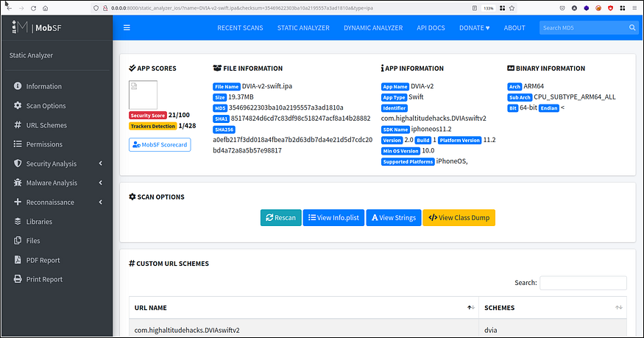Open RECENT SCANS in the top navigation
This screenshot has width=644, height=338.
pos(240,28)
